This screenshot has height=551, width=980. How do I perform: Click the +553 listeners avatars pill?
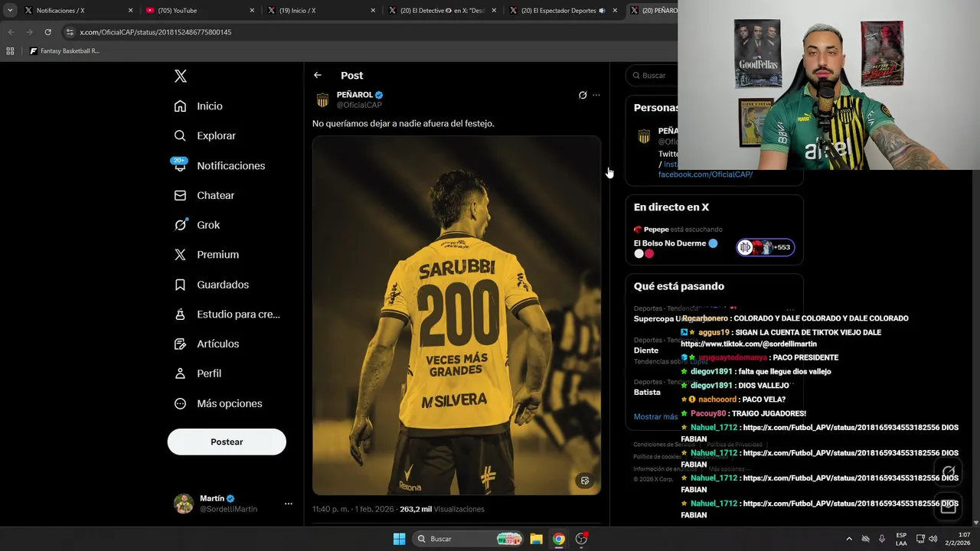(766, 247)
